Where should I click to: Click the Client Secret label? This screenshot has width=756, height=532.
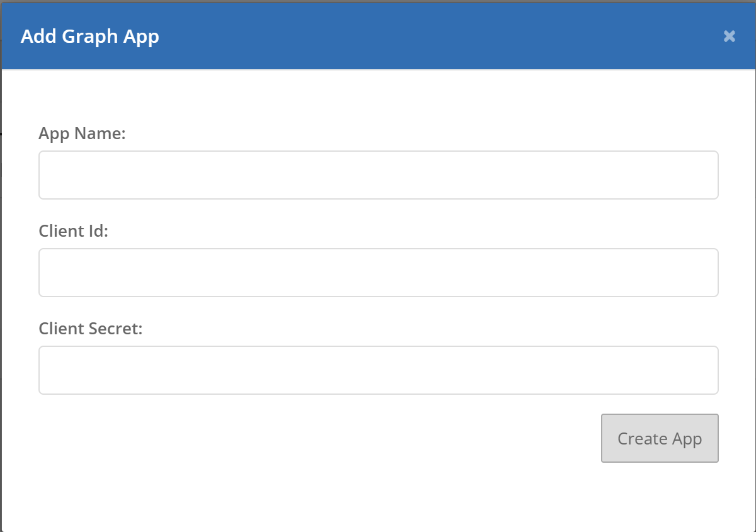coord(91,328)
